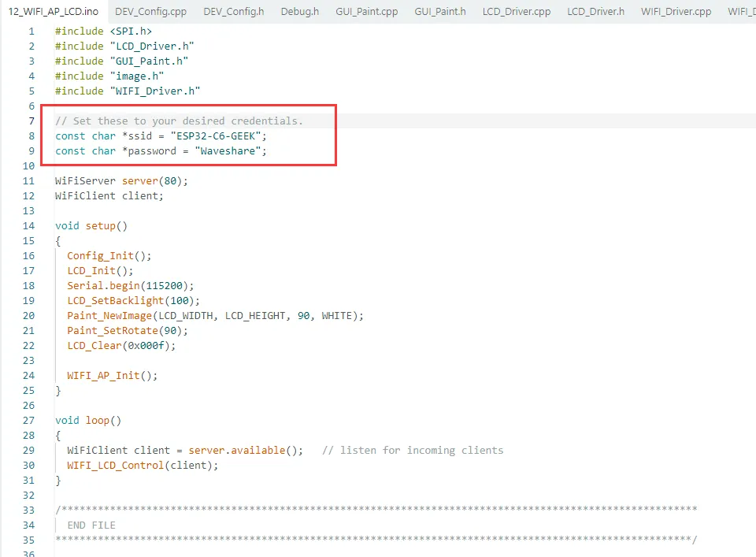Click the LCD_Clear(0x000f) statement
The height and width of the screenshot is (557, 756).
(x=121, y=345)
